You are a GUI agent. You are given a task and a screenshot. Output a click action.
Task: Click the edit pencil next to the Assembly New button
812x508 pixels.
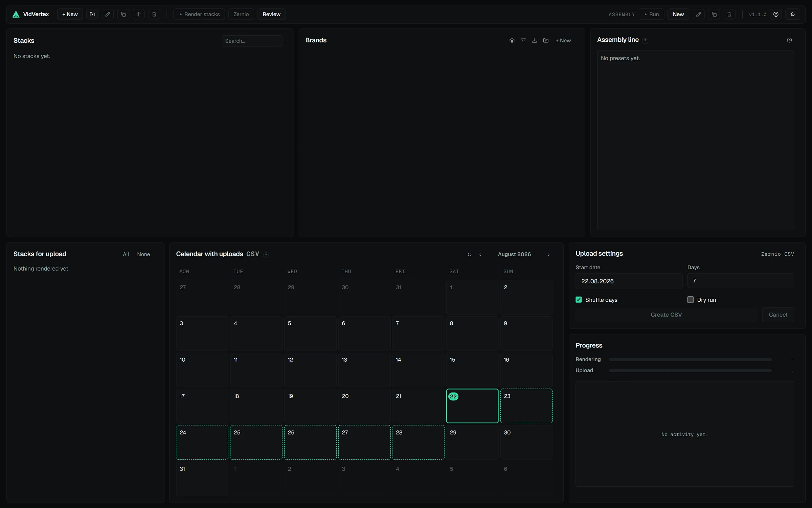click(699, 14)
